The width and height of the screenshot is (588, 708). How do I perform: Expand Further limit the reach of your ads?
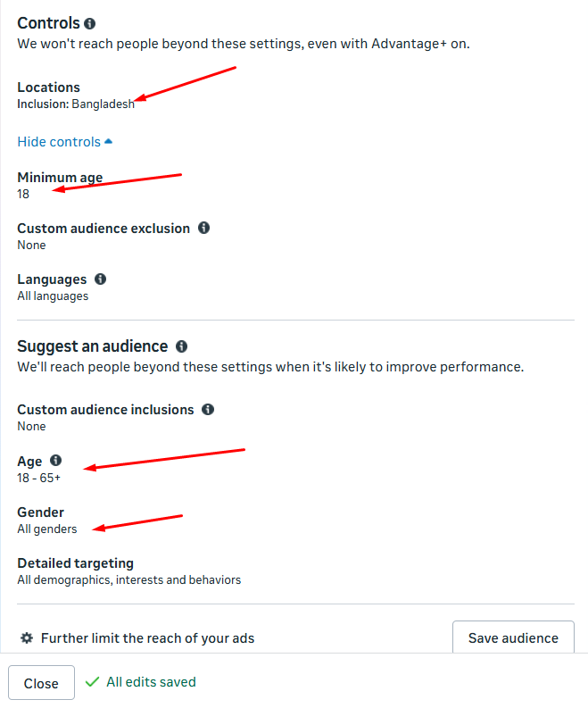(147, 637)
